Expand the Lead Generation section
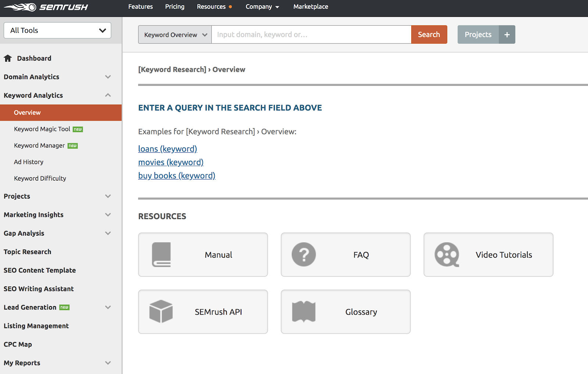This screenshot has width=588, height=374. (108, 307)
